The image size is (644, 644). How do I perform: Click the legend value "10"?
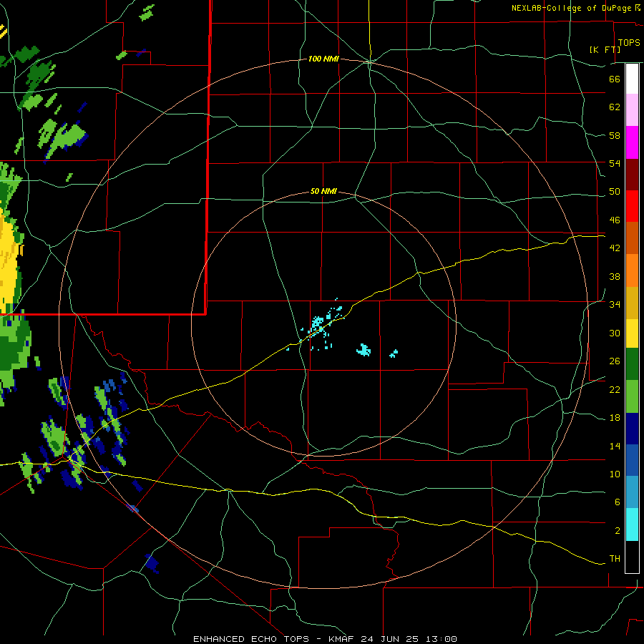[615, 474]
